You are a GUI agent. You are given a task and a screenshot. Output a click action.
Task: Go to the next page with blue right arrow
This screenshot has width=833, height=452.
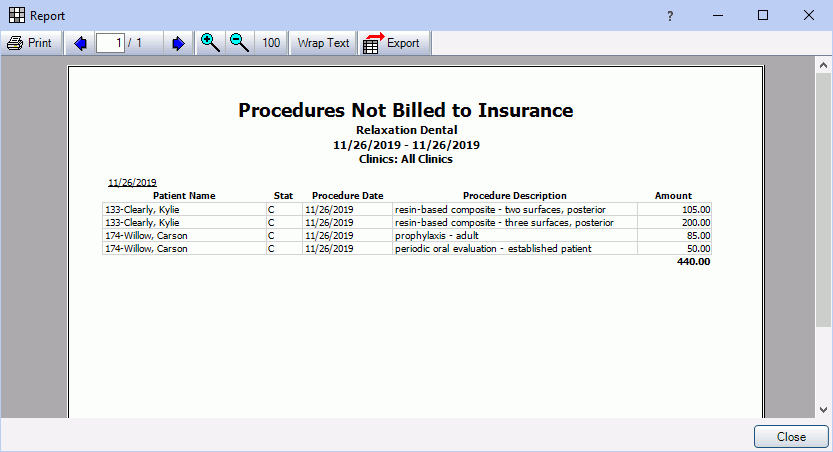(x=178, y=43)
